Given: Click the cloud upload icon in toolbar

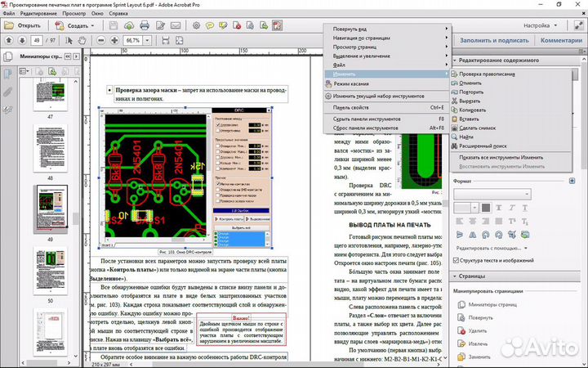Looking at the screenshot, I should (x=129, y=25).
